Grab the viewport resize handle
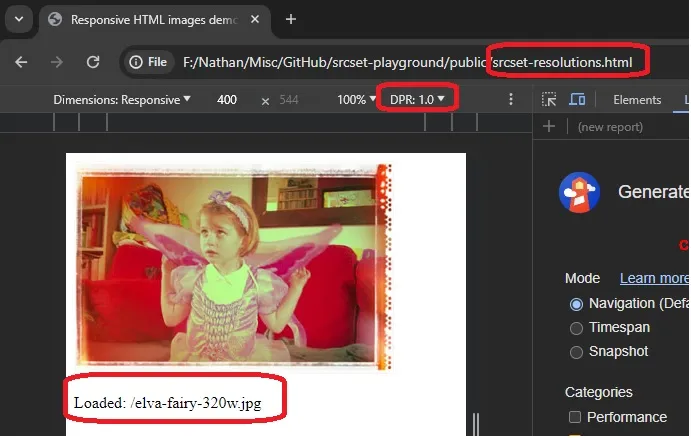The height and width of the screenshot is (438, 691). pos(476,425)
